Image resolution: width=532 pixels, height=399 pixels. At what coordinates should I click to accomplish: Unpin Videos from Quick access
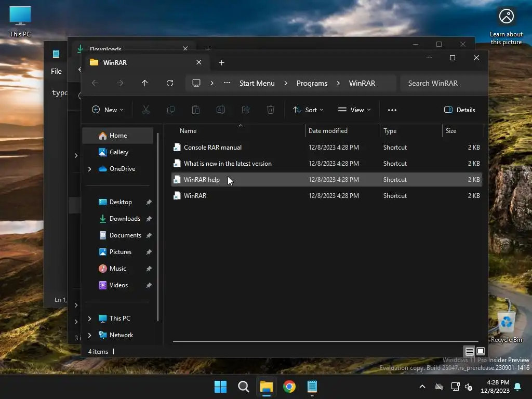(x=149, y=285)
